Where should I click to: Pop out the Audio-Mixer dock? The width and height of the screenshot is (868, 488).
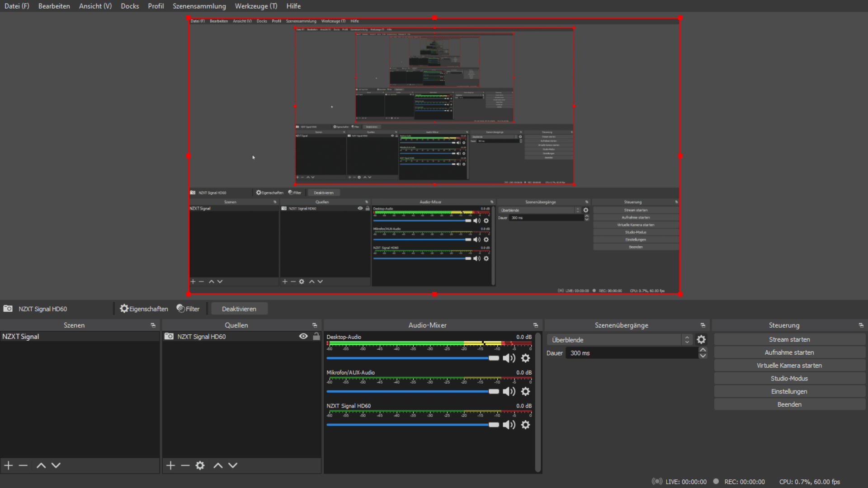click(536, 325)
